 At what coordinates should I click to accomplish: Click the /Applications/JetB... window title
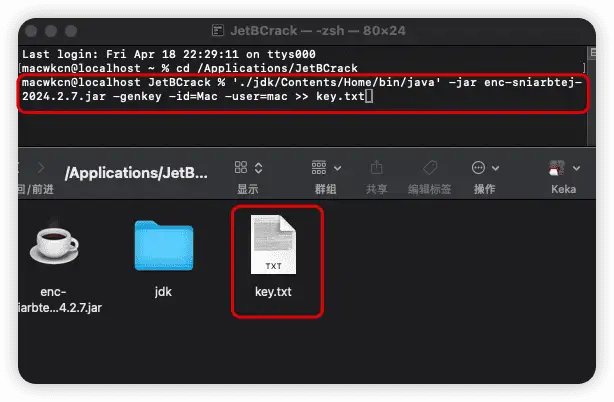[136, 172]
